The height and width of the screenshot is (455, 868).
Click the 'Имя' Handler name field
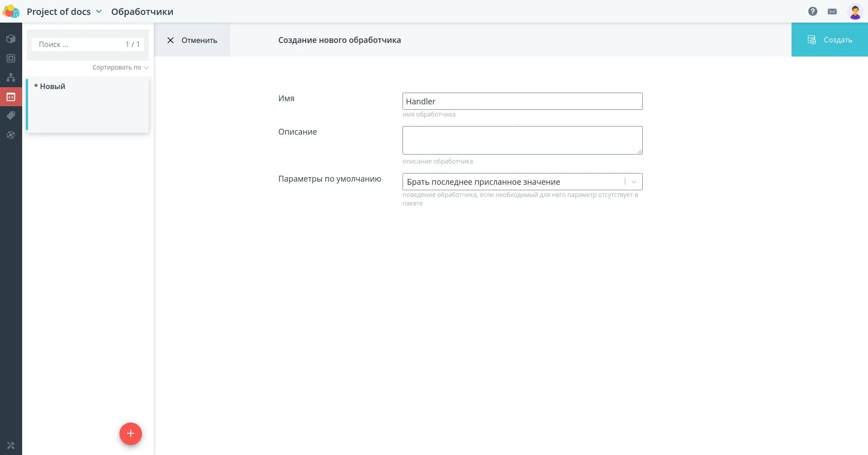pyautogui.click(x=522, y=101)
